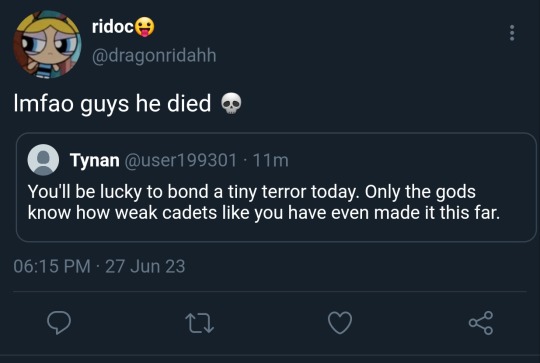
Task: Open the @user199301 handle
Action: click(x=180, y=160)
